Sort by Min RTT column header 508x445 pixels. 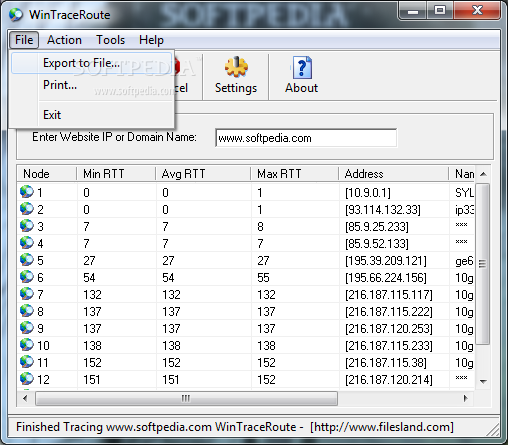[116, 174]
